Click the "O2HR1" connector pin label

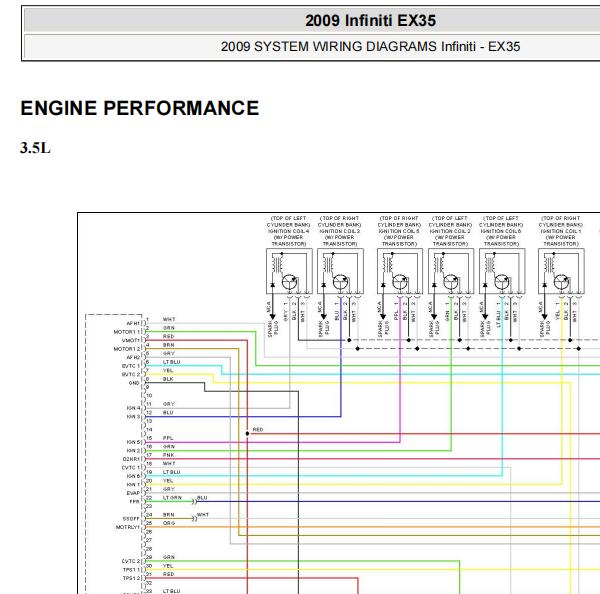132,459
